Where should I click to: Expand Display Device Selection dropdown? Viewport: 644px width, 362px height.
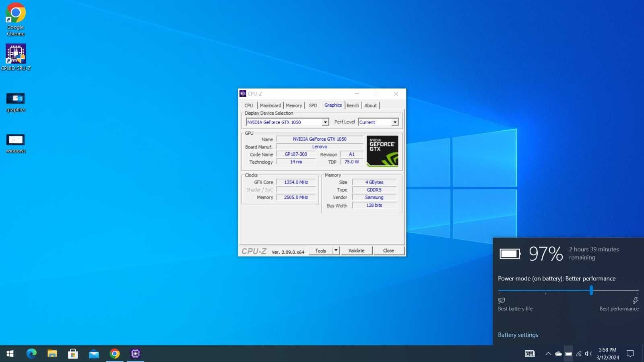tap(325, 122)
